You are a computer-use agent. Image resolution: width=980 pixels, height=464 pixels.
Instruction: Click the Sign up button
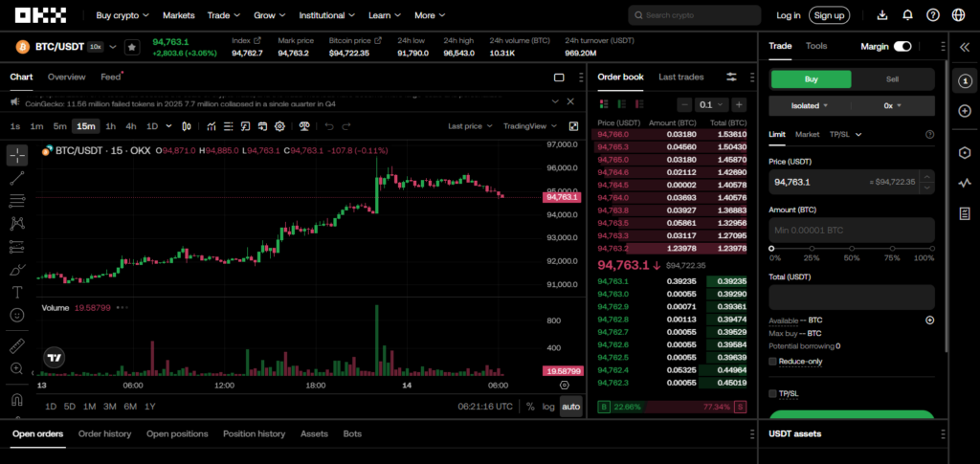pos(829,15)
